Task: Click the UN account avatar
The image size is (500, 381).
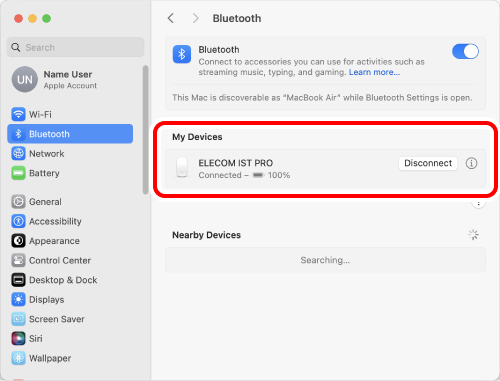Action: (25, 79)
